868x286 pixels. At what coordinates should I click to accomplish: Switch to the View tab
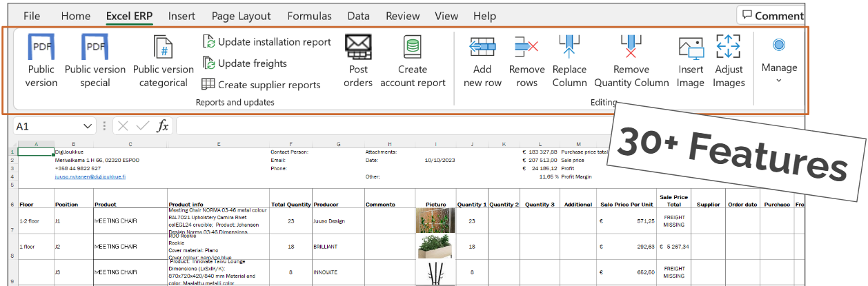(x=446, y=15)
